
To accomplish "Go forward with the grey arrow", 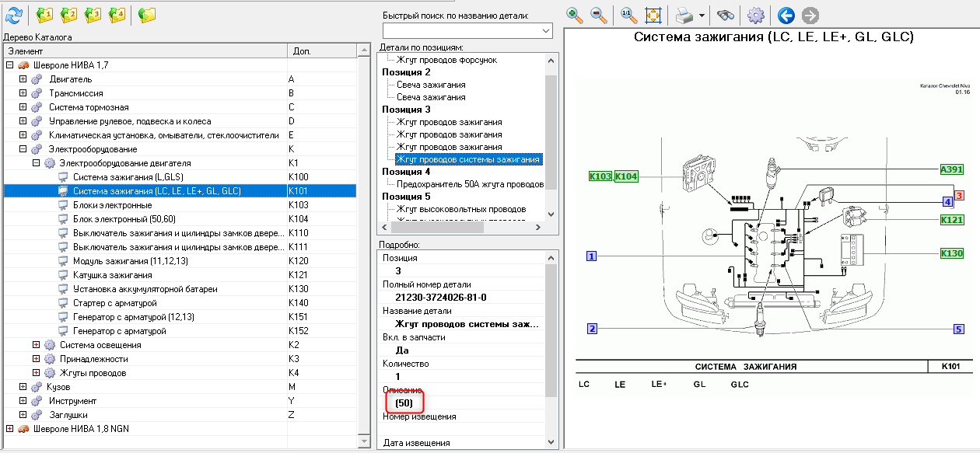I will coord(810,14).
